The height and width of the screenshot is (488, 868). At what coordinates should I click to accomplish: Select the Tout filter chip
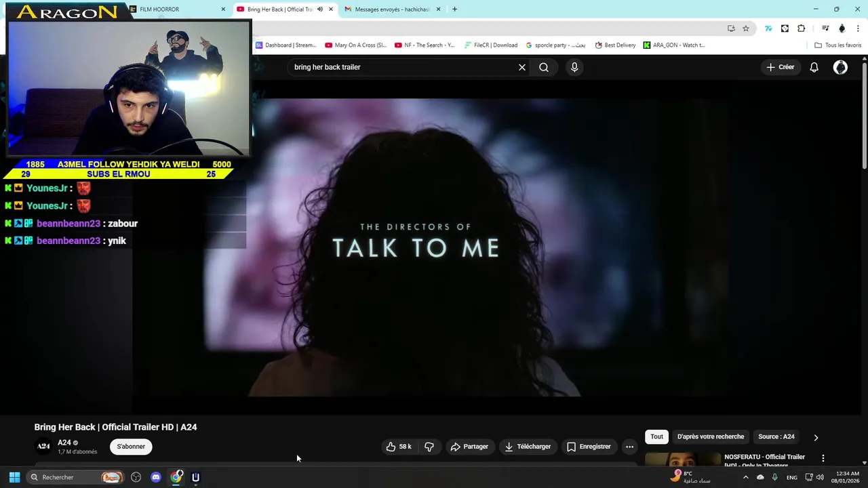click(656, 436)
